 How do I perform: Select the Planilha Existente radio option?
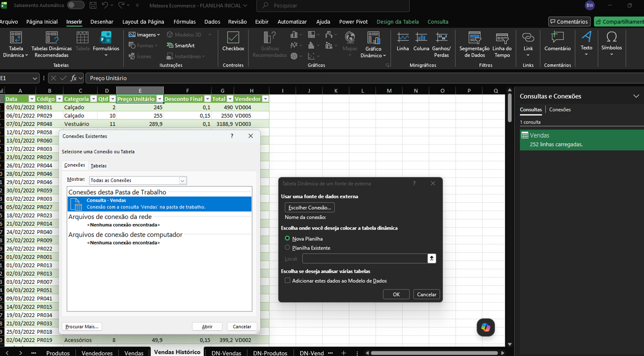287,248
